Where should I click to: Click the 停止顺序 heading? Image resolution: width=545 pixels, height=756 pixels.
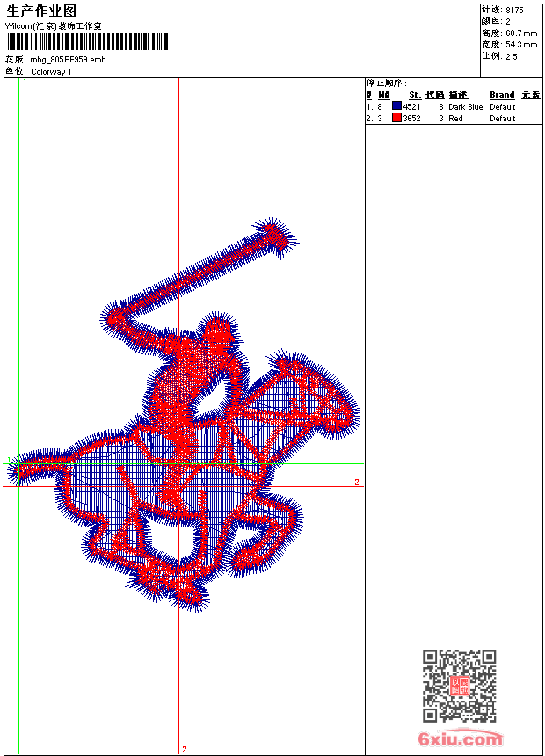tap(386, 84)
